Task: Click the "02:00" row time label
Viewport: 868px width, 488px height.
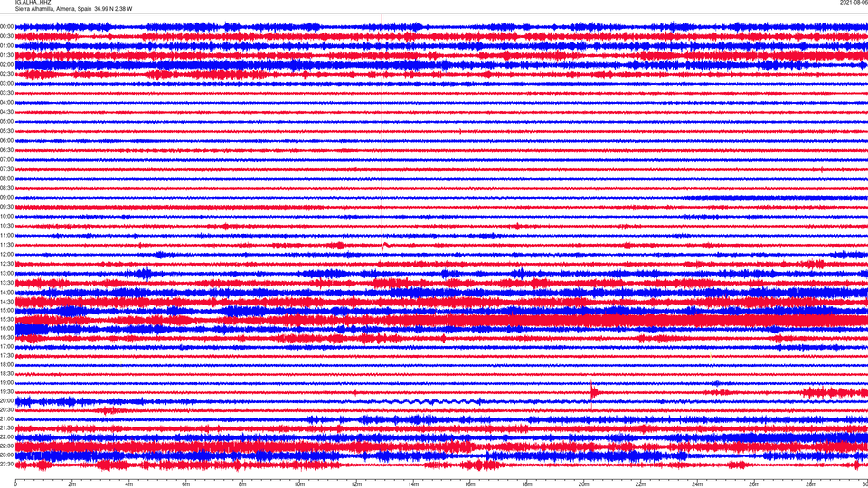Action: (x=6, y=65)
